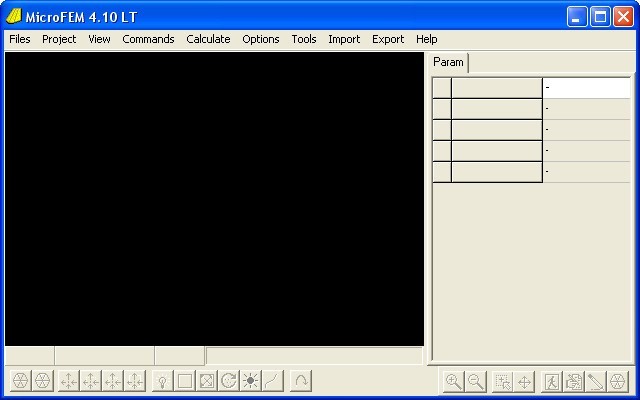Image resolution: width=640 pixels, height=400 pixels.
Task: Open the Import menu
Action: [344, 39]
